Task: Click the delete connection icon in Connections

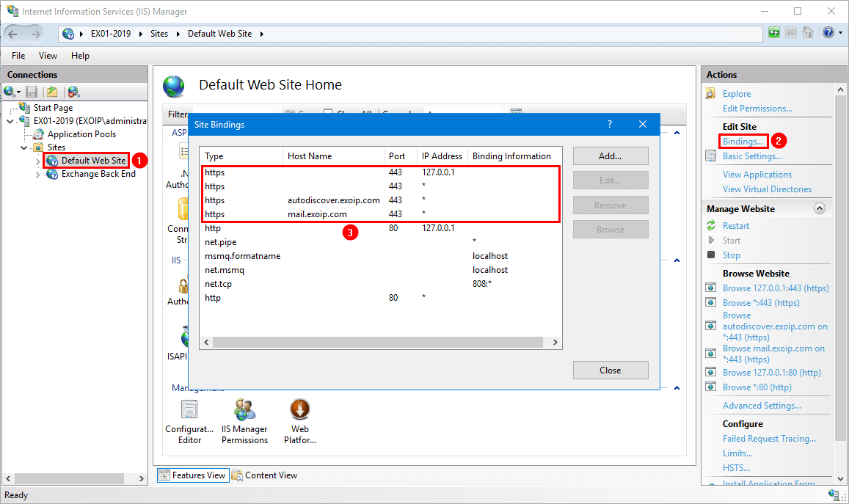Action: 73,92
